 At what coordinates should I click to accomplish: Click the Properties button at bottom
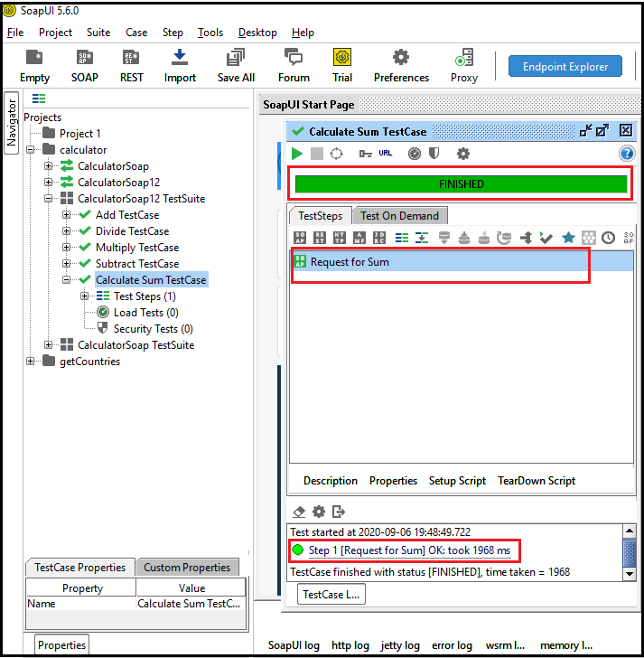point(61,645)
